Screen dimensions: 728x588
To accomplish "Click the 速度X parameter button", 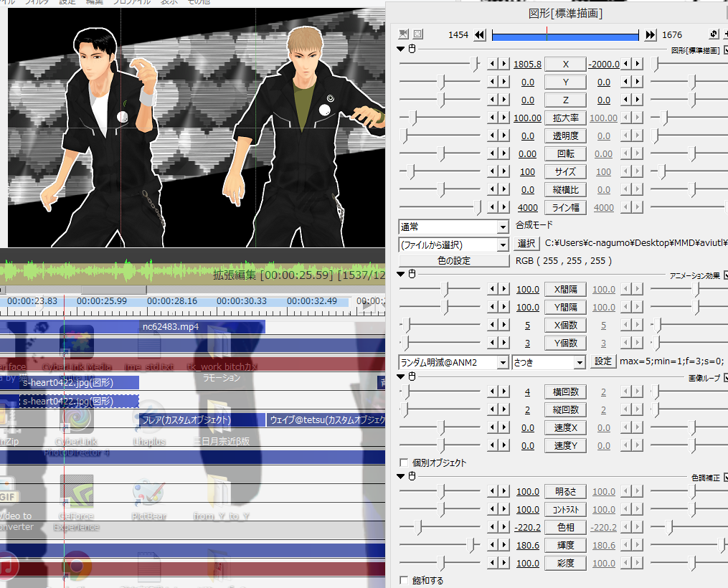I will [x=565, y=427].
